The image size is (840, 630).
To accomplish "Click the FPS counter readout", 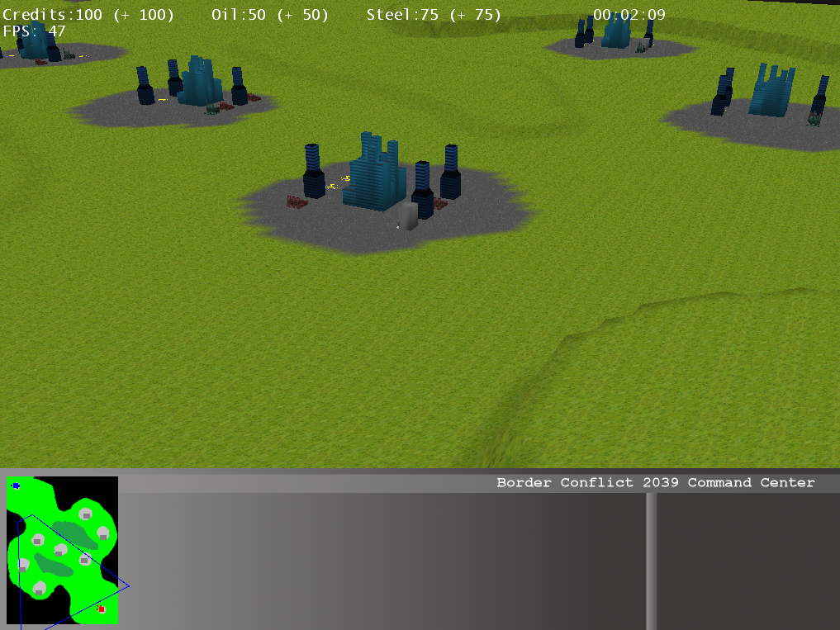I will (34, 31).
